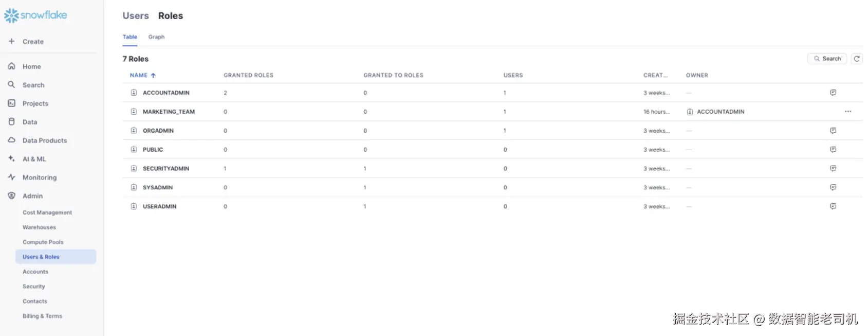The image size is (868, 336).
Task: Click the GRANTED ROLES column header
Action: pyautogui.click(x=248, y=75)
